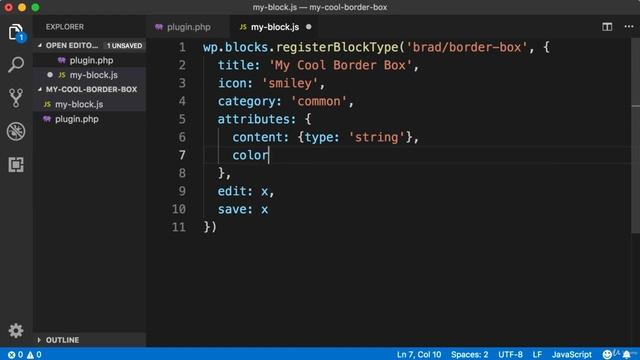Change end of line sequence LF
The image size is (640, 360).
pos(537,354)
